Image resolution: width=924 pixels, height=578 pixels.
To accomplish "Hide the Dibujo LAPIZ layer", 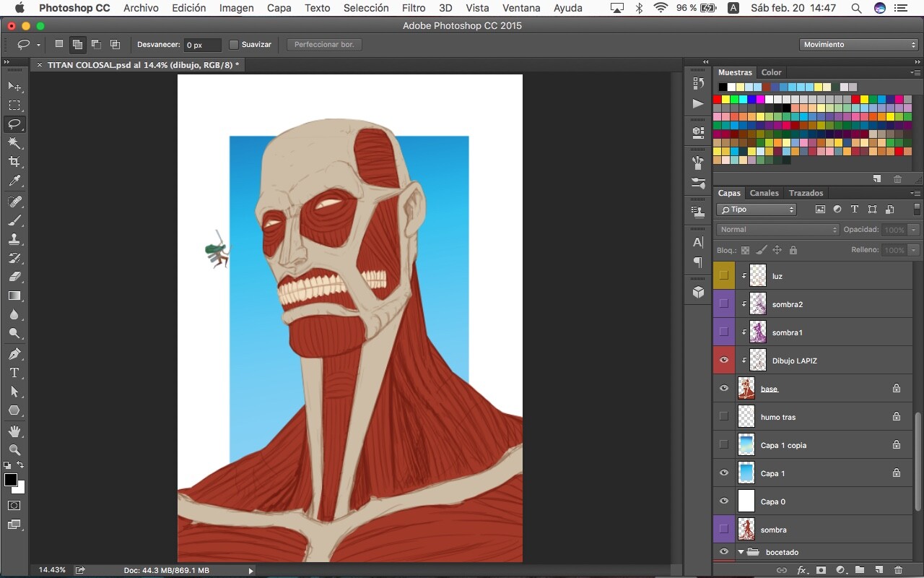I will [x=724, y=361].
